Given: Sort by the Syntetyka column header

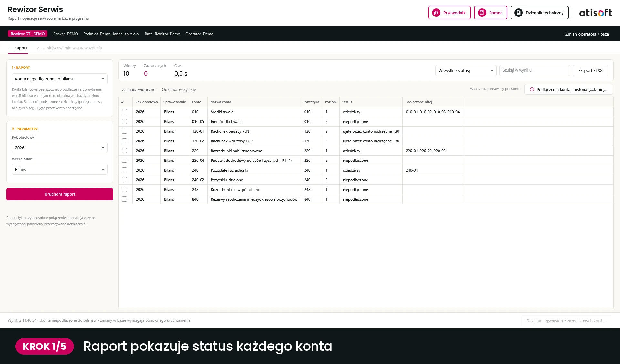Looking at the screenshot, I should [x=311, y=102].
